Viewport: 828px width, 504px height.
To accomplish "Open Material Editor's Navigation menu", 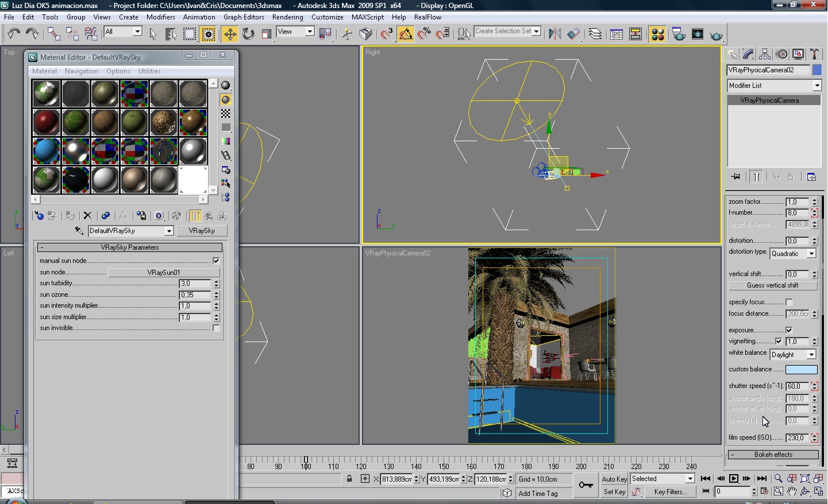I will 81,71.
